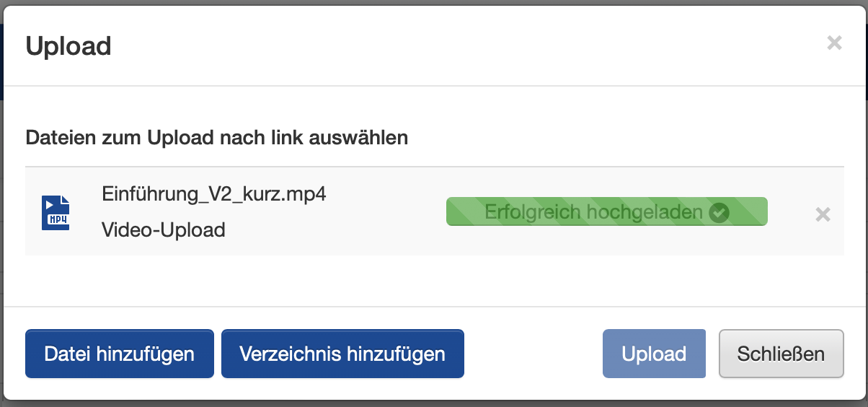
Task: Click the word link in the heading
Action: 290,137
